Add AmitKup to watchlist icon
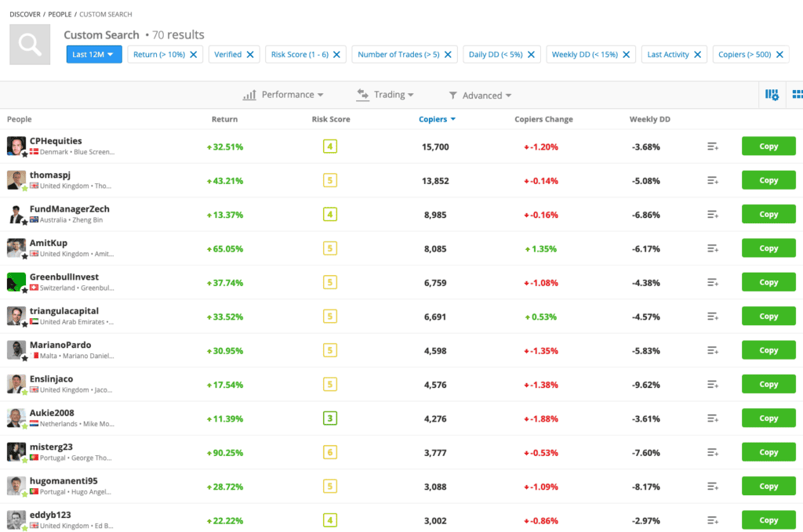Image resolution: width=803 pixels, height=532 pixels. 712,248
